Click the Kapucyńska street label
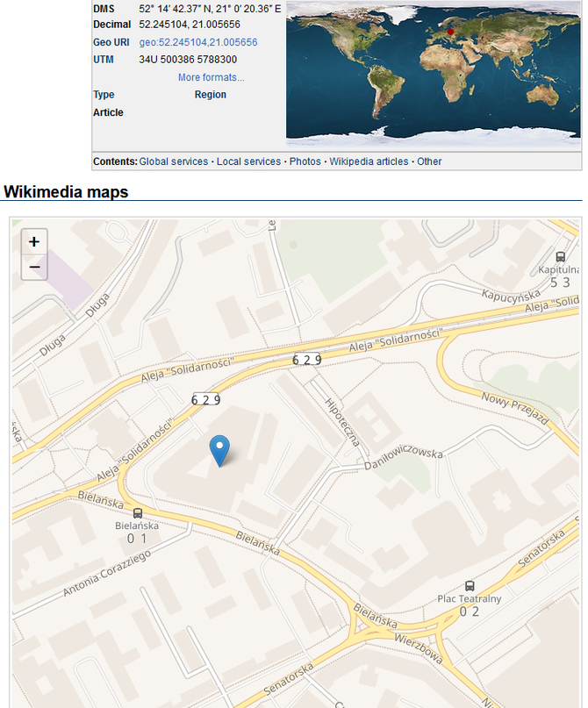 click(511, 295)
